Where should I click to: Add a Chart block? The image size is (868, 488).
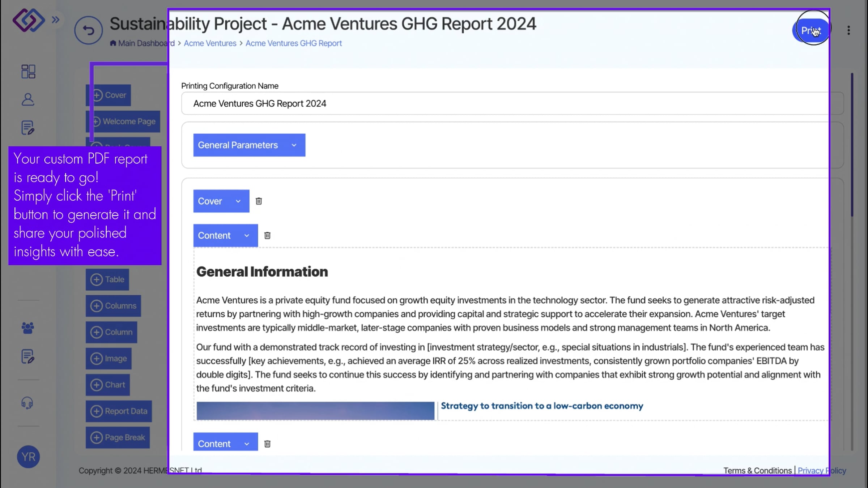click(x=108, y=385)
